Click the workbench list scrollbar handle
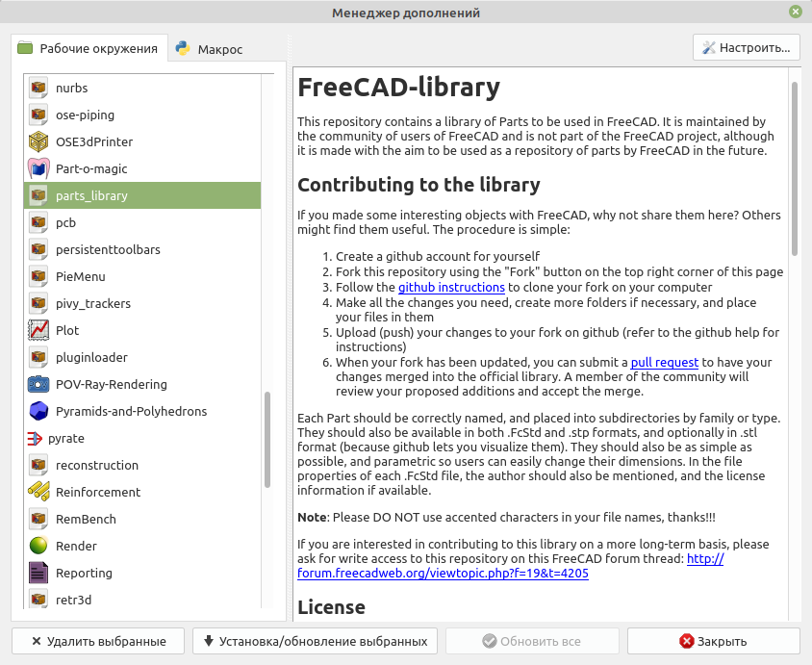This screenshot has height=665, width=812. click(267, 440)
